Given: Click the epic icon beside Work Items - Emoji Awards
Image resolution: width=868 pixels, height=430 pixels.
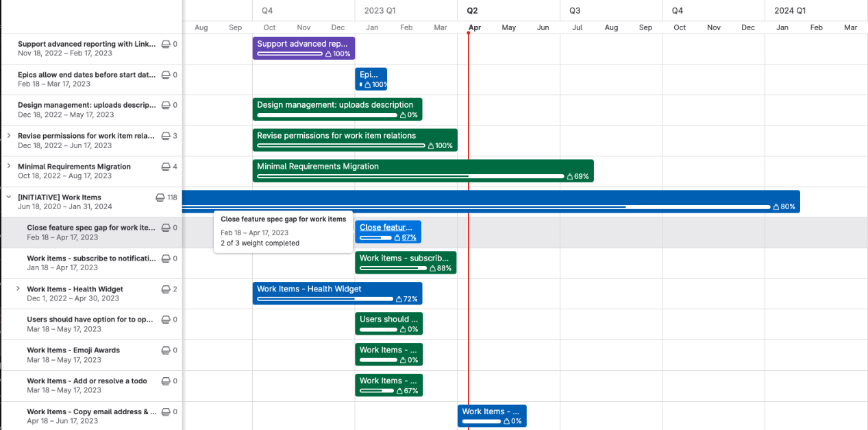Looking at the screenshot, I should [166, 350].
